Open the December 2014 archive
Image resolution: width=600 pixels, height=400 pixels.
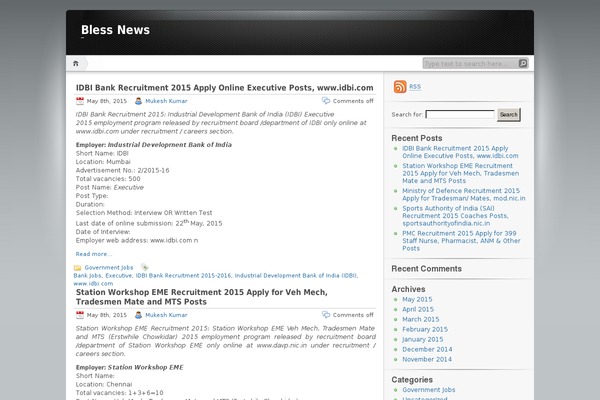pos(427,349)
